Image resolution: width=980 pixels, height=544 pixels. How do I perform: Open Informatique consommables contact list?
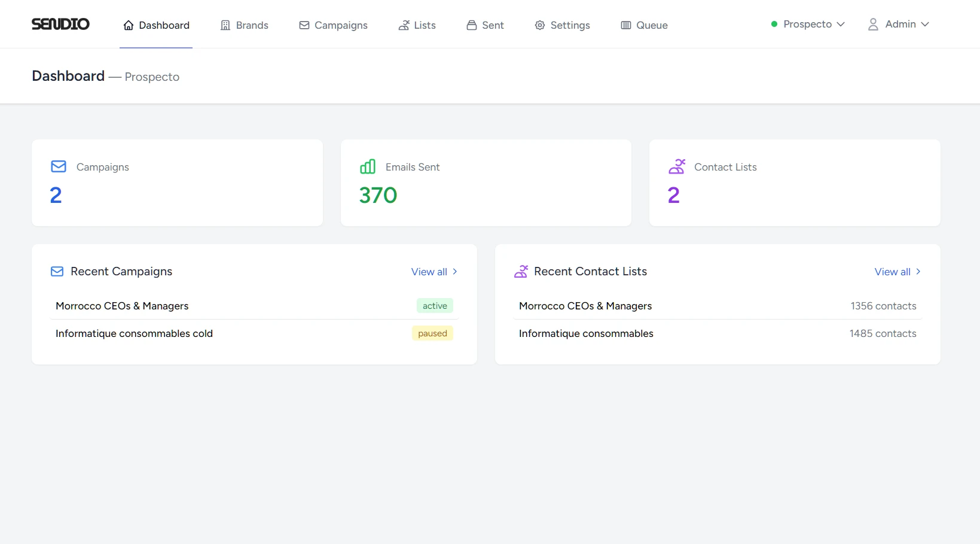click(586, 333)
